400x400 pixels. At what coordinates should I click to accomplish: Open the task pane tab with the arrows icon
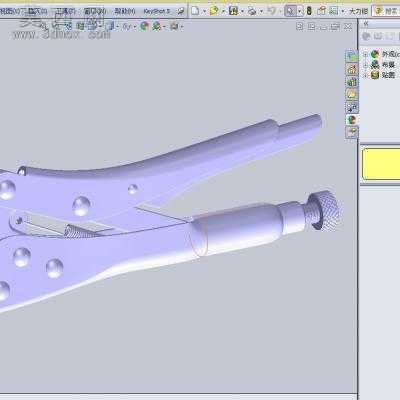[352, 107]
